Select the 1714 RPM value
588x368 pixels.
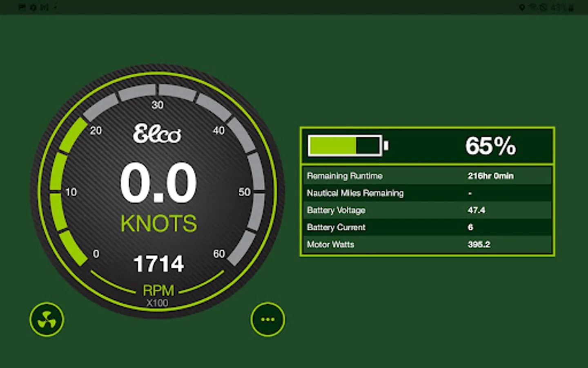point(159,264)
